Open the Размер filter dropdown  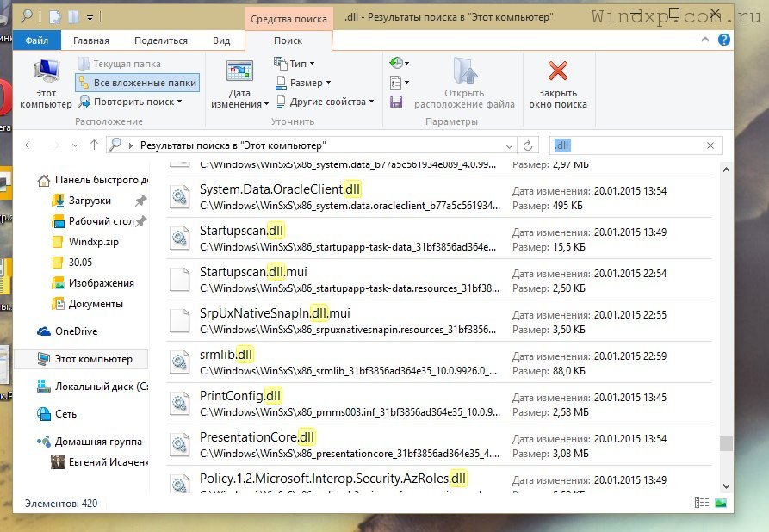[x=303, y=83]
